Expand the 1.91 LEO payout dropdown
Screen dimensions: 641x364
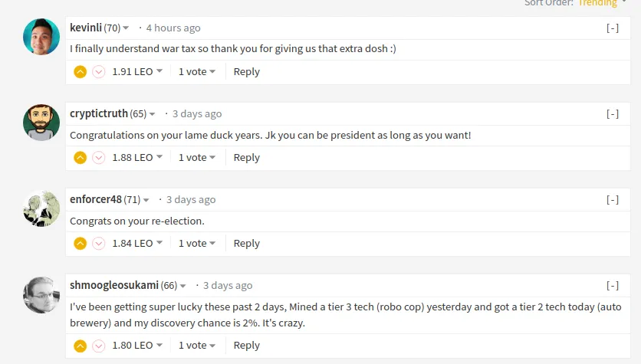[x=137, y=71]
